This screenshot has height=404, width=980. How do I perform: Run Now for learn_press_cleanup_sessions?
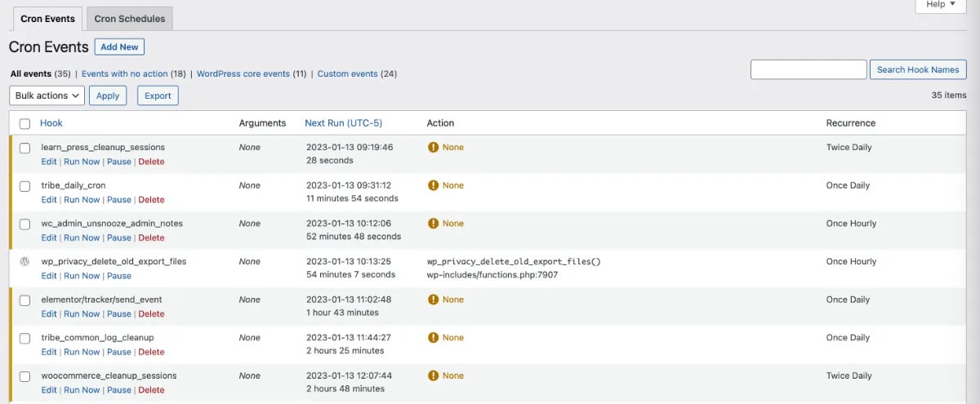(x=82, y=162)
